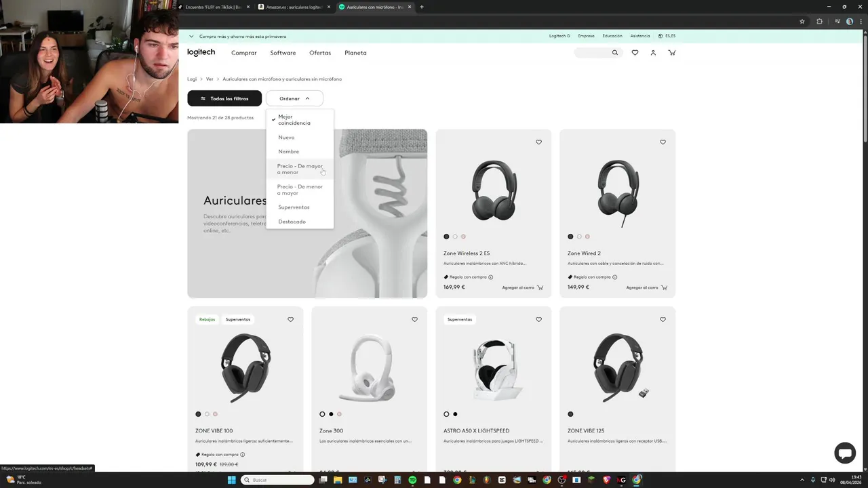This screenshot has height=488, width=868.
Task: Add Zone Wired 2 to cart
Action: [647, 287]
